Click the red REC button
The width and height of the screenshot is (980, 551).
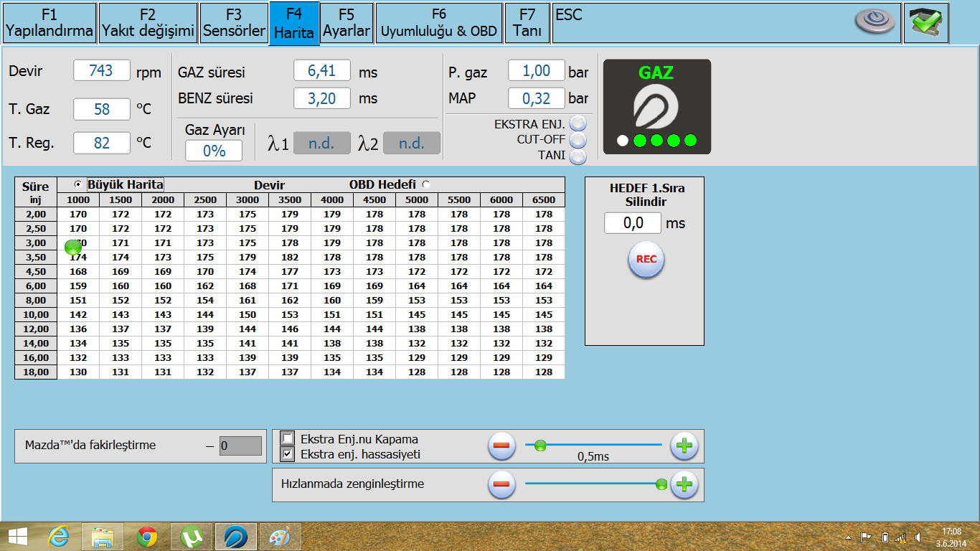[646, 260]
